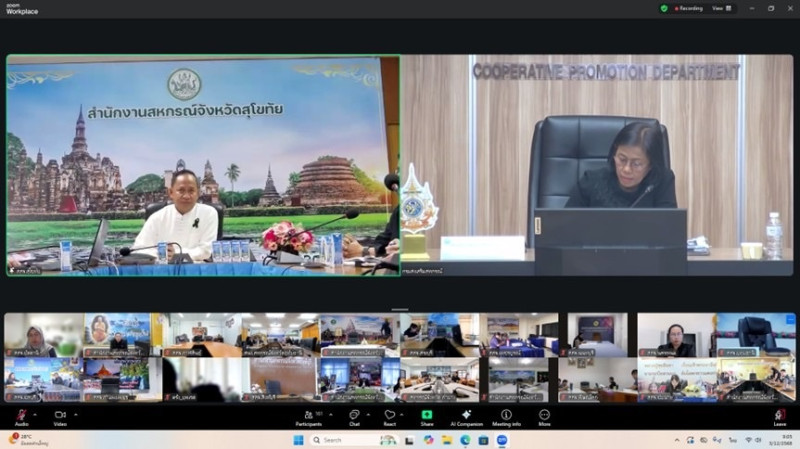Select the Sukhothai office speaker video

click(x=203, y=165)
